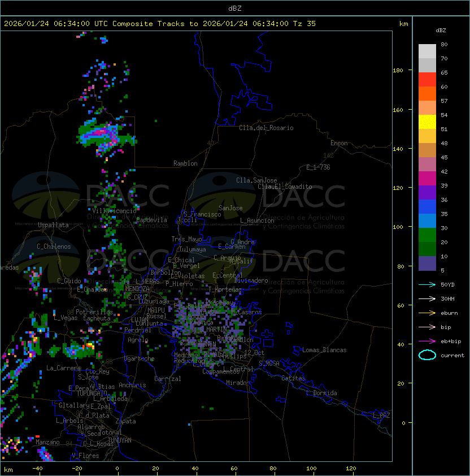Click the Carrizal label
The height and width of the screenshot is (476, 470).
click(x=168, y=379)
